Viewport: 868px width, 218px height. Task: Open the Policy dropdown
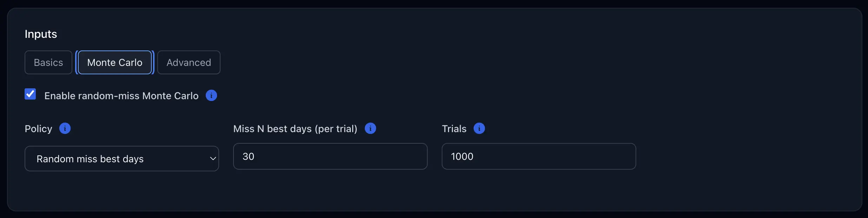(x=121, y=158)
